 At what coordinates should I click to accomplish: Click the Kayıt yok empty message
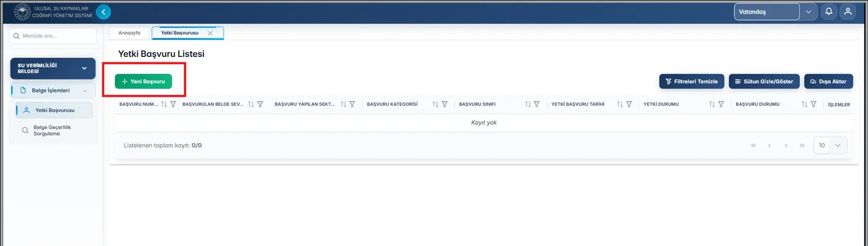pos(484,123)
